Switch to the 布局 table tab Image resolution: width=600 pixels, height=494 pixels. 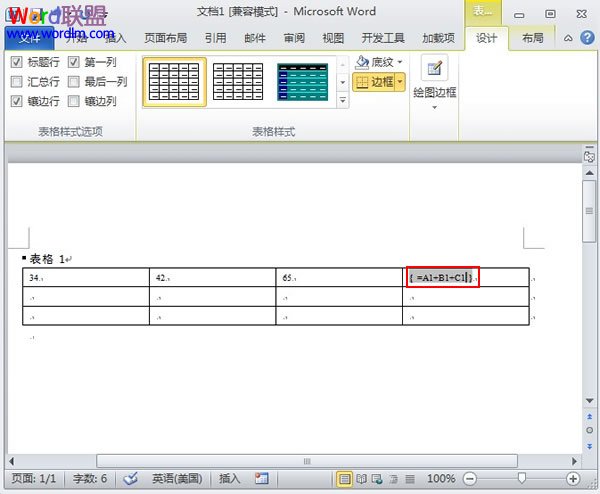coord(533,38)
